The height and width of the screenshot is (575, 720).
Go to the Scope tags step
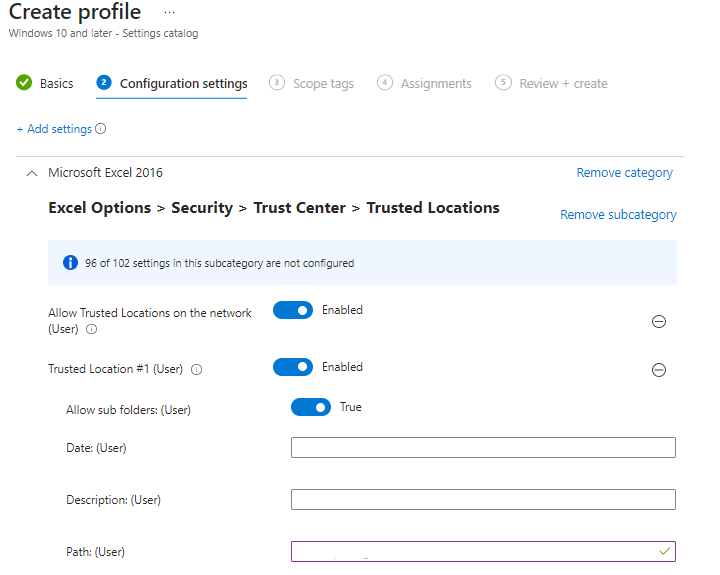tap(312, 83)
